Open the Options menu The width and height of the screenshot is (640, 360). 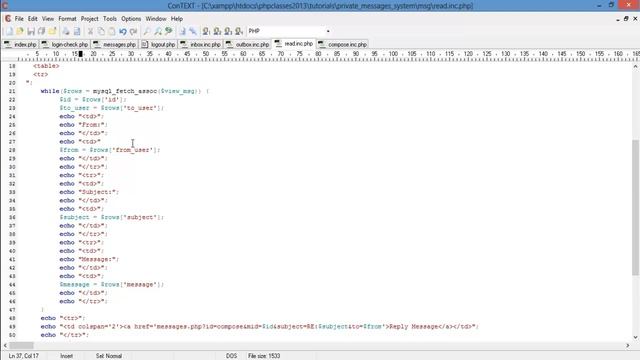point(131,19)
